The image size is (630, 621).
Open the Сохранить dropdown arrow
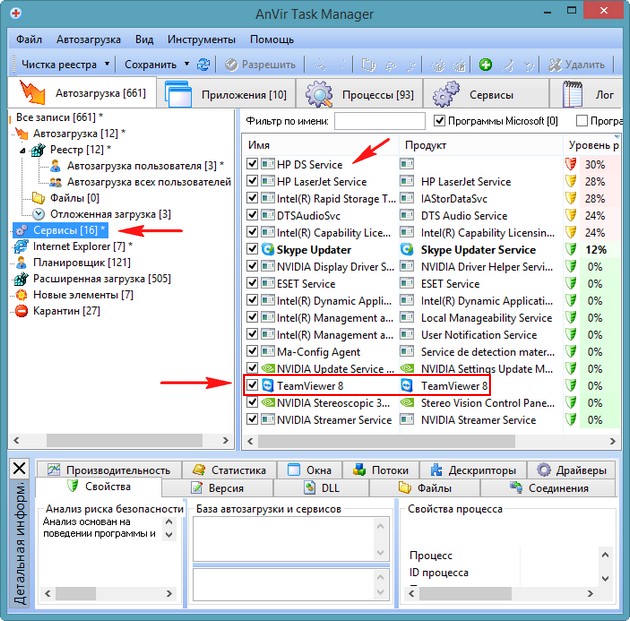[x=187, y=64]
